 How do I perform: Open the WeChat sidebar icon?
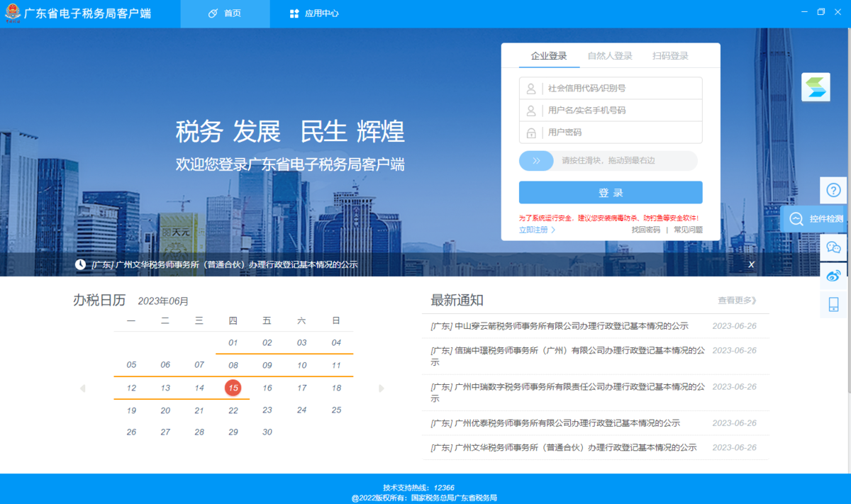click(834, 247)
